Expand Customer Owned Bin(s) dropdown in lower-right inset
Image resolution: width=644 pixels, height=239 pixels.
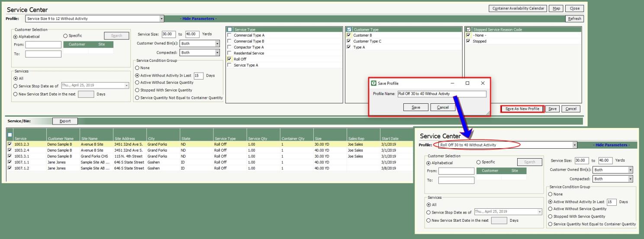point(631,170)
